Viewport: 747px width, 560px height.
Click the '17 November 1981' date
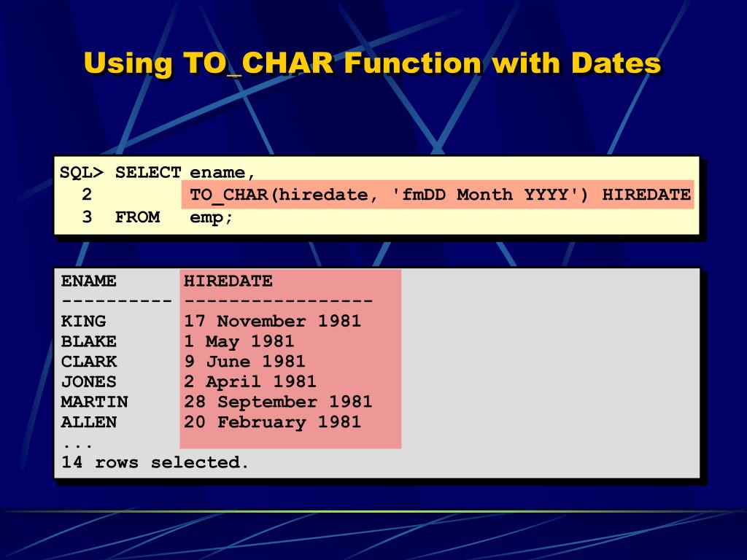[x=273, y=321]
